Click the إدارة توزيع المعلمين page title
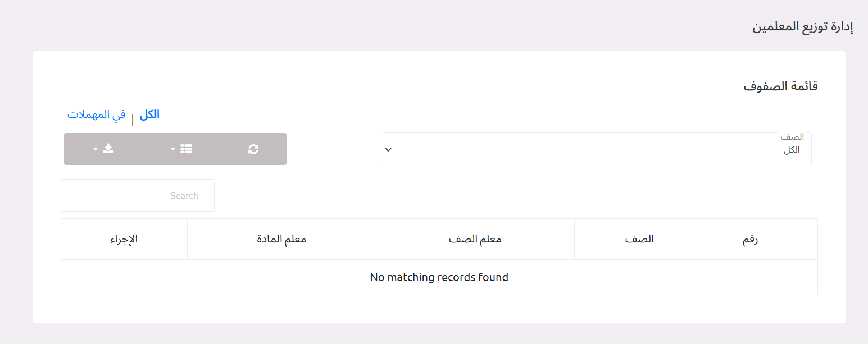The width and height of the screenshot is (868, 344). 803,27
